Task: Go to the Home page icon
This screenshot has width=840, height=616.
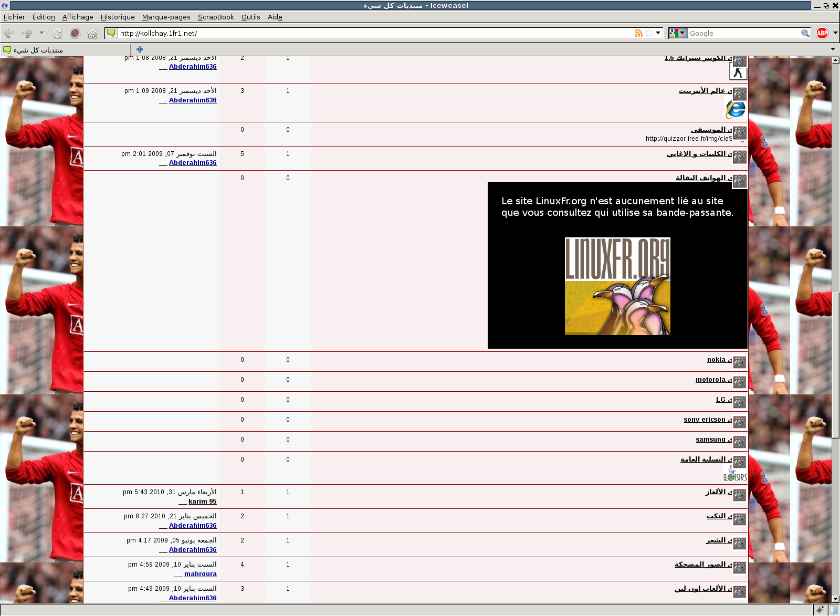Action: tap(93, 33)
